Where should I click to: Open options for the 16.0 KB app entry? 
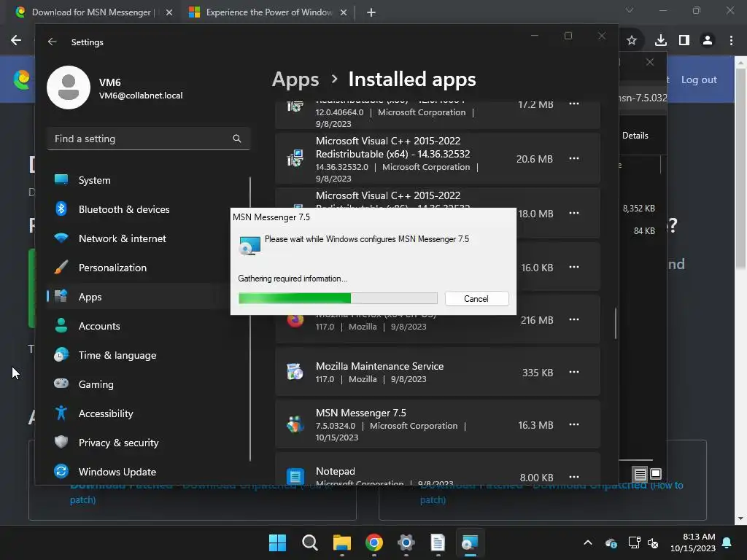click(574, 267)
